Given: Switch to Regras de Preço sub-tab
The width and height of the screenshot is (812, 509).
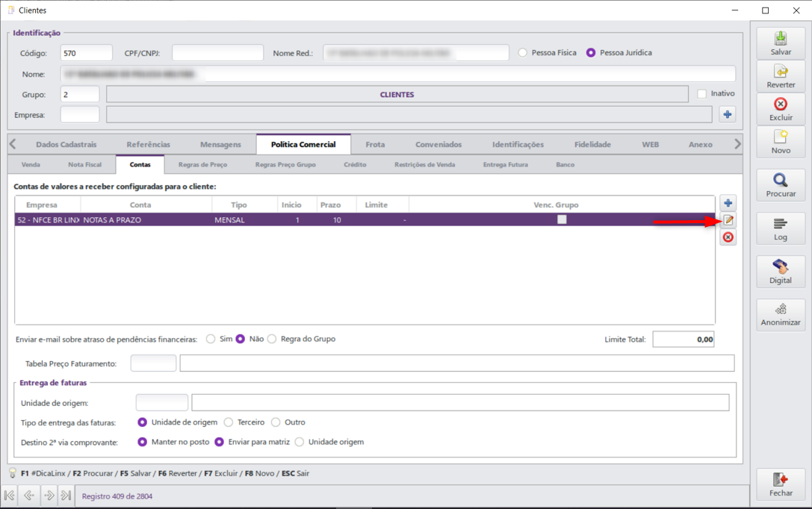Looking at the screenshot, I should [202, 164].
